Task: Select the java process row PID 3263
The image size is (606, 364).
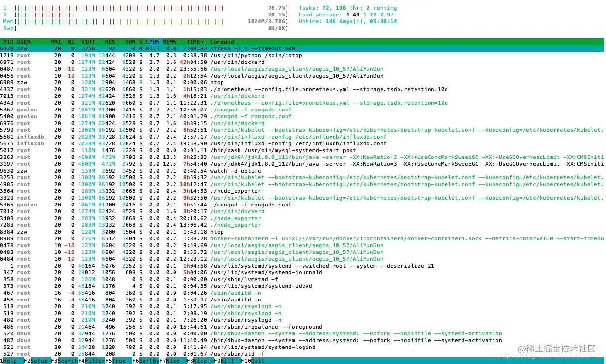Action: click(x=302, y=157)
